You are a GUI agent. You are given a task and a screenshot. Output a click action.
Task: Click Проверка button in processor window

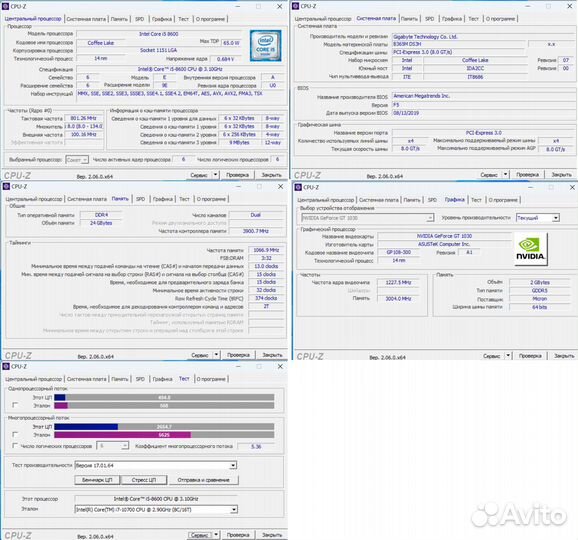click(237, 175)
